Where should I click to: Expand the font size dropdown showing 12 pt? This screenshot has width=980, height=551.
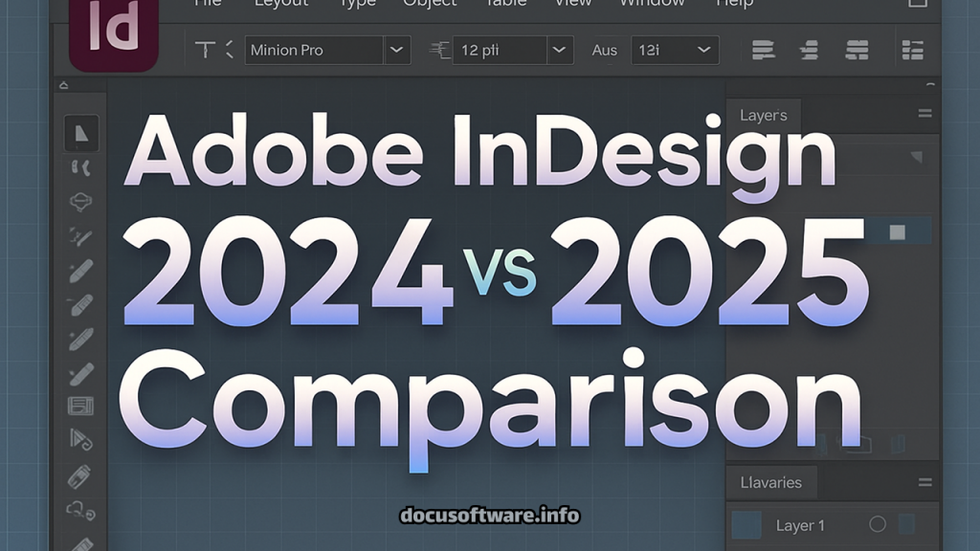tap(558, 50)
